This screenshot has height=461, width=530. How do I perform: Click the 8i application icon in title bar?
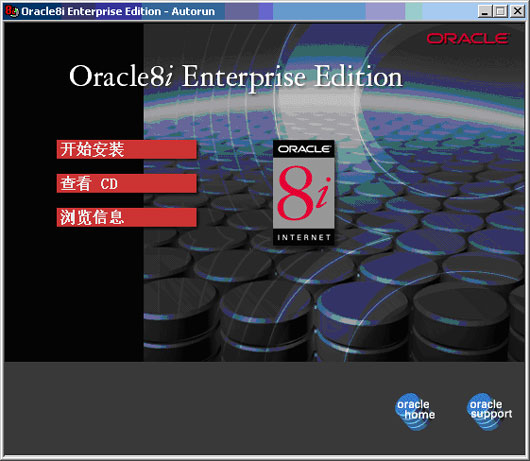click(x=11, y=11)
